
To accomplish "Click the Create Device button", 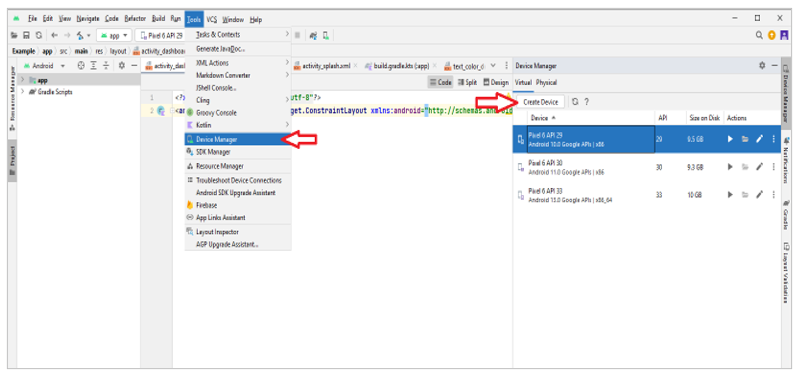I will (x=540, y=102).
